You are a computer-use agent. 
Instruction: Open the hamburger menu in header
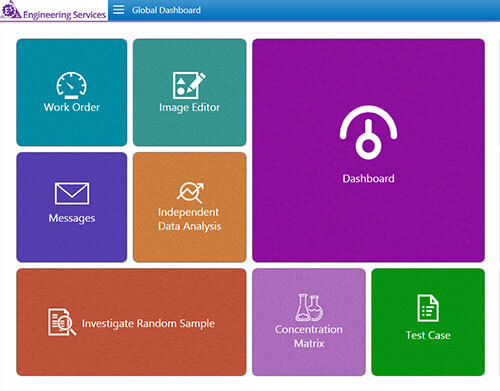pos(119,10)
